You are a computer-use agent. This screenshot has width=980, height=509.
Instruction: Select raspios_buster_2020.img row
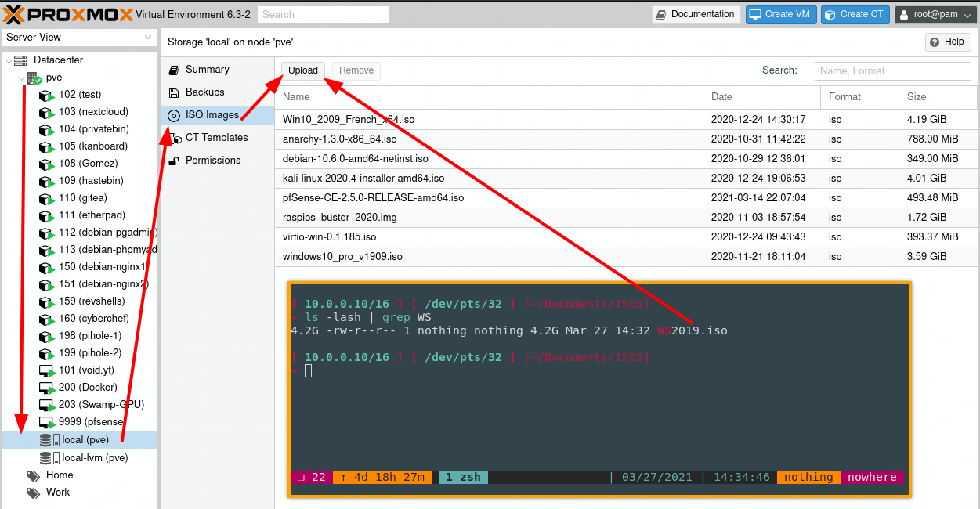click(627, 218)
